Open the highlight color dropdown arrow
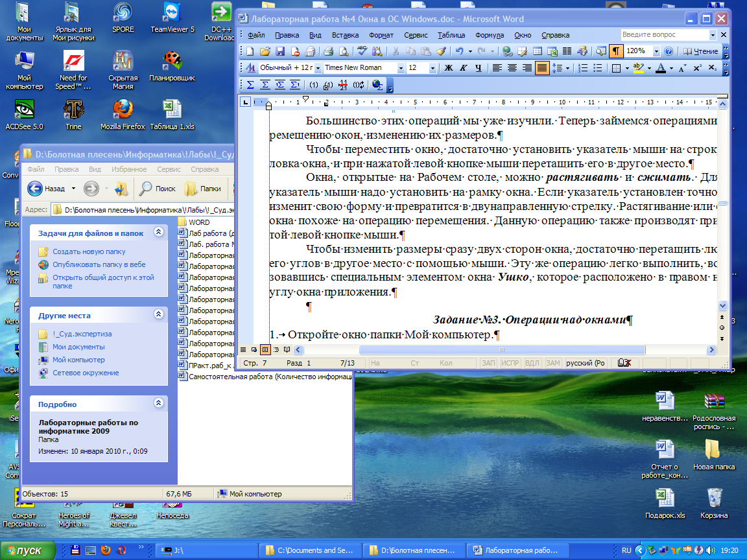This screenshot has height=560, width=747. [649, 68]
